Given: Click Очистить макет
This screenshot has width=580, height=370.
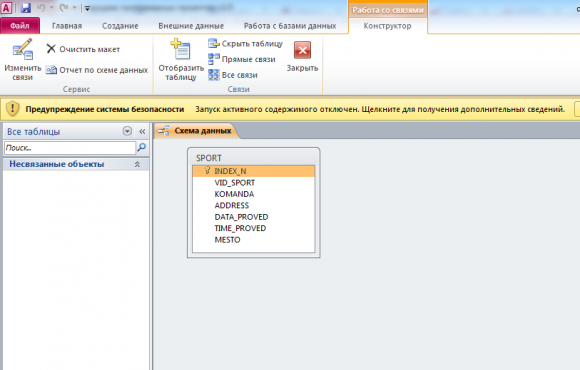Looking at the screenshot, I should 83,49.
